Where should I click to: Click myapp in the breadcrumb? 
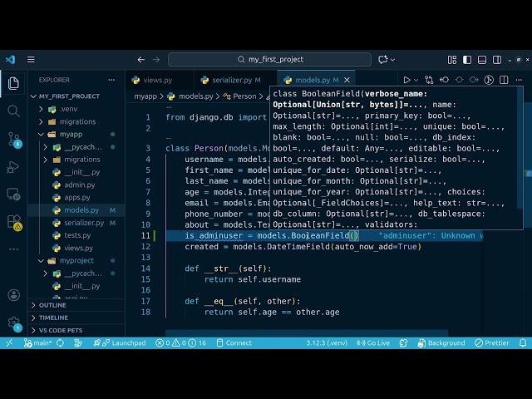coord(145,96)
